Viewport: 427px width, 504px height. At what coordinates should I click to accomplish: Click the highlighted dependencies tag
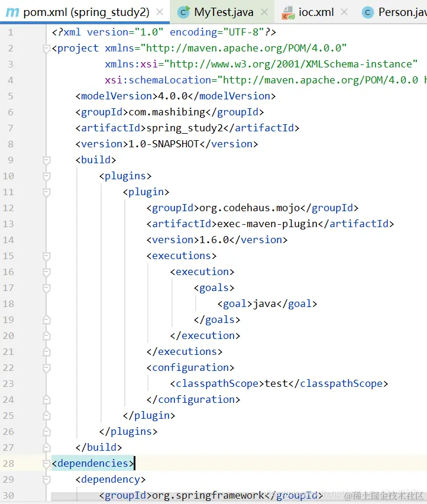[93, 463]
